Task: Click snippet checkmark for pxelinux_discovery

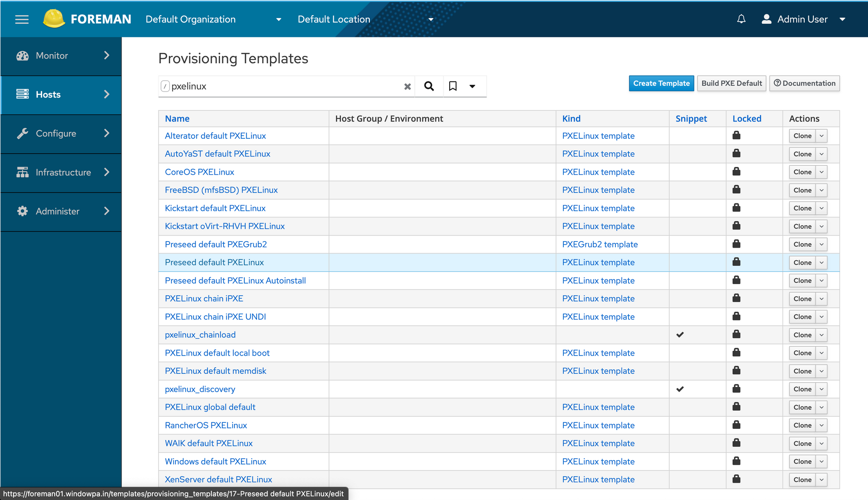Action: [680, 389]
